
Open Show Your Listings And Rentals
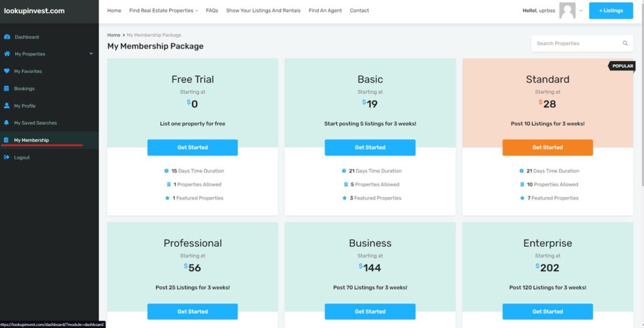click(264, 11)
